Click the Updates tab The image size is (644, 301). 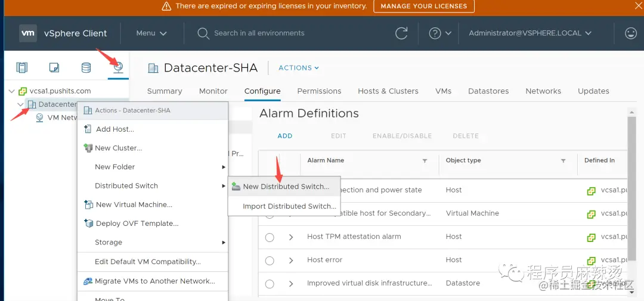(x=593, y=91)
